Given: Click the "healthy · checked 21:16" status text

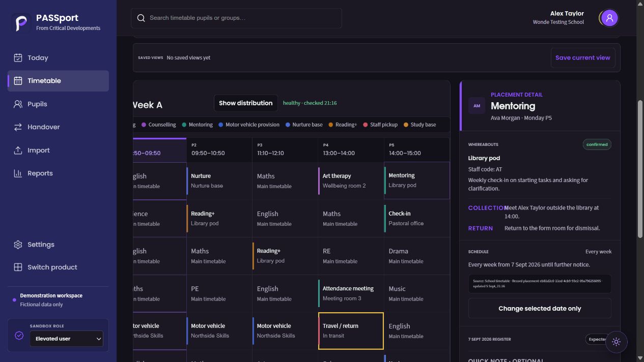Looking at the screenshot, I should point(310,103).
